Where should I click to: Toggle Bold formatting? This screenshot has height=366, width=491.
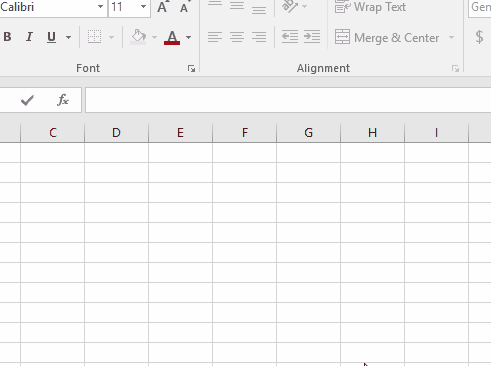[x=7, y=37]
